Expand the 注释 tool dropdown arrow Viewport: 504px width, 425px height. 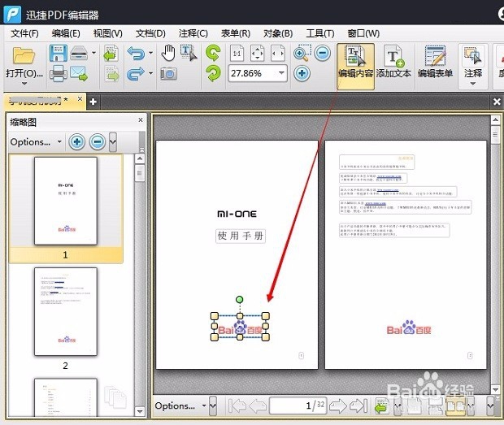click(472, 84)
